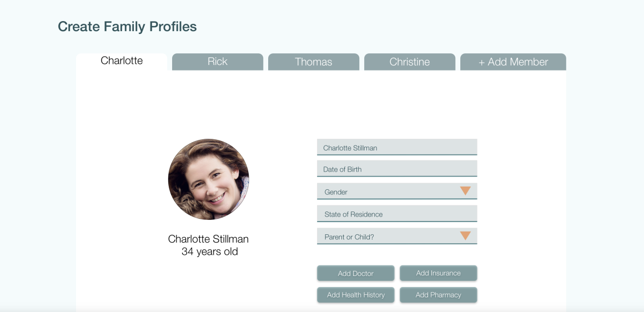Click Charlotte's circular profile photo

pos(208,179)
